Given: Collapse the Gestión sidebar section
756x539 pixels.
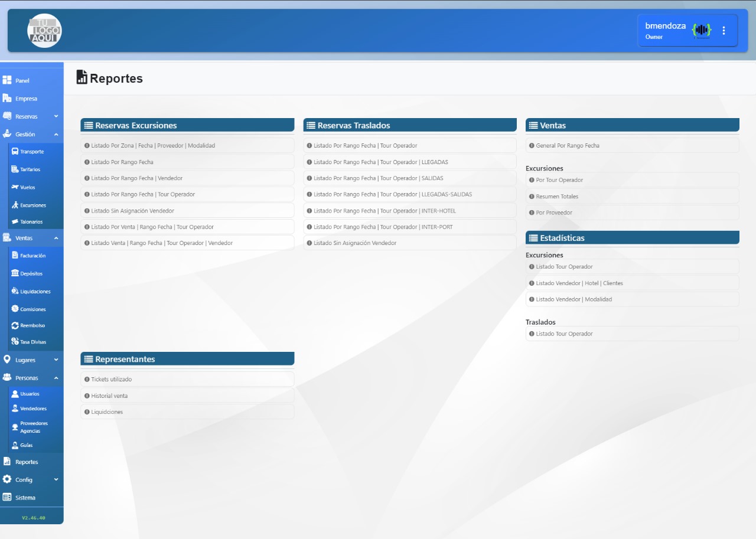Looking at the screenshot, I should 56,135.
